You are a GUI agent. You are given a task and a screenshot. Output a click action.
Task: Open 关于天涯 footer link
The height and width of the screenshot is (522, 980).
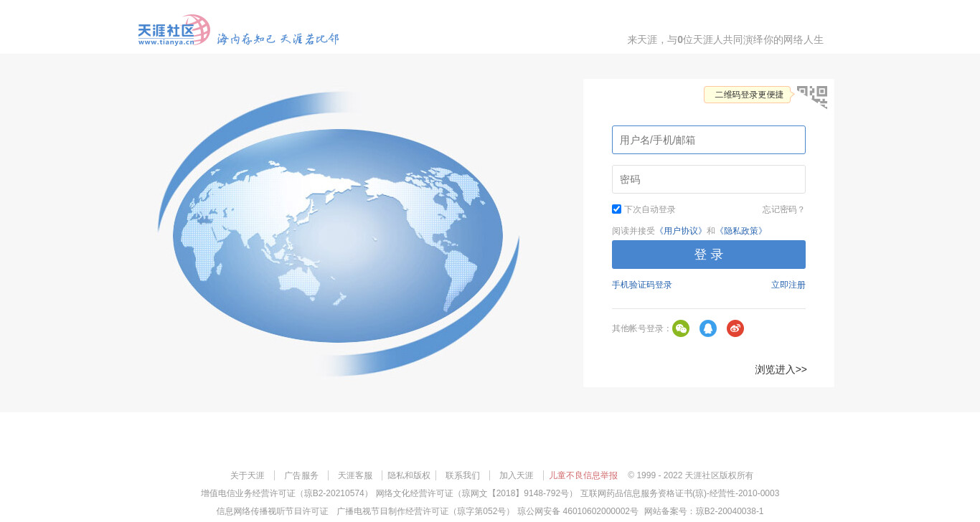coord(248,475)
